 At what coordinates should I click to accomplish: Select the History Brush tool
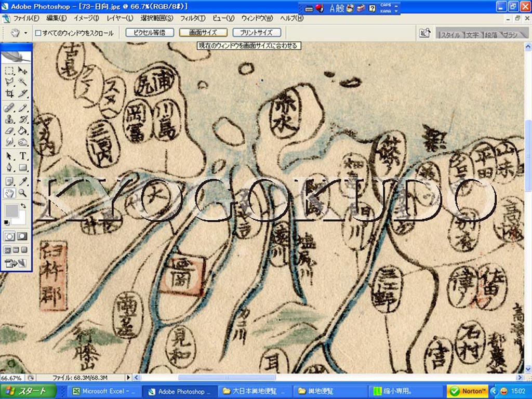[x=22, y=119]
